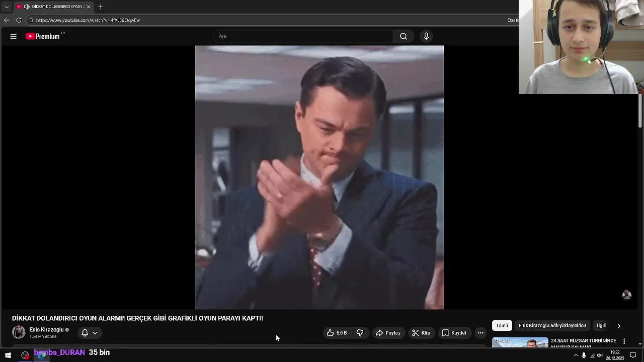Image resolution: width=644 pixels, height=362 pixels.
Task: Open the taskbar volume icon
Action: click(599, 355)
